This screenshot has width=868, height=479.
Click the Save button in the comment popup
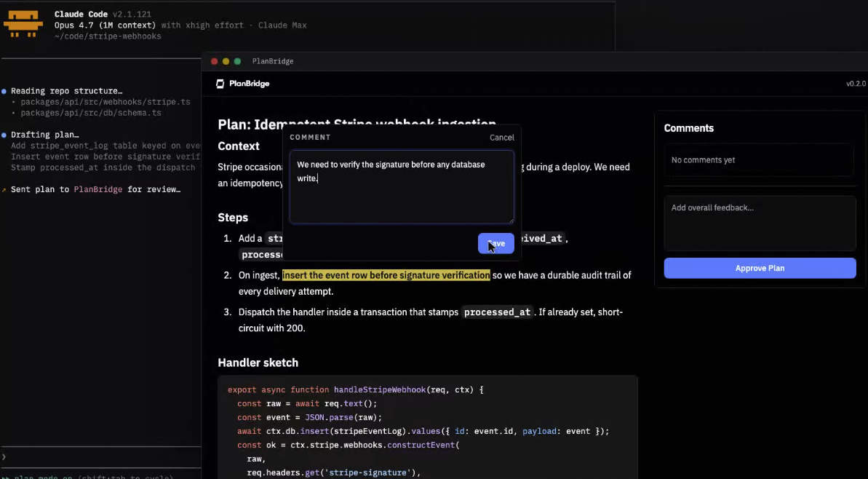tap(495, 243)
